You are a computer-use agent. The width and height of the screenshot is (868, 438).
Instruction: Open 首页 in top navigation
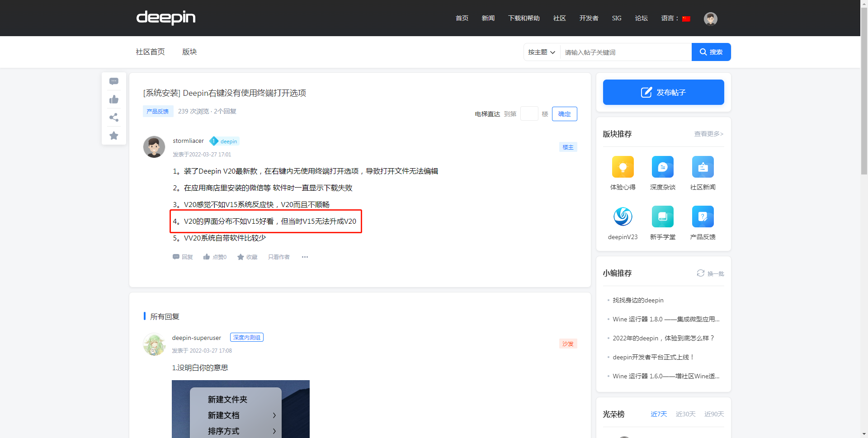[x=462, y=18]
